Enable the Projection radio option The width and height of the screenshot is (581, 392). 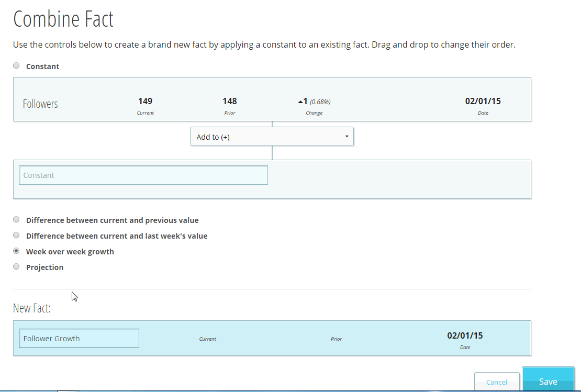[x=16, y=267]
